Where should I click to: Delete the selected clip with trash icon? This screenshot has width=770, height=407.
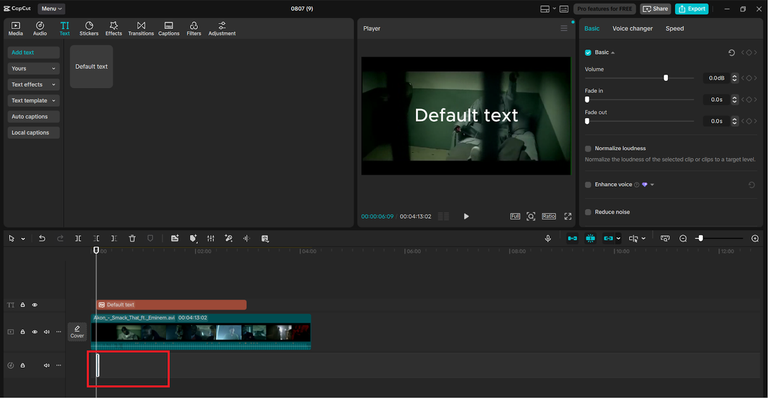point(132,238)
